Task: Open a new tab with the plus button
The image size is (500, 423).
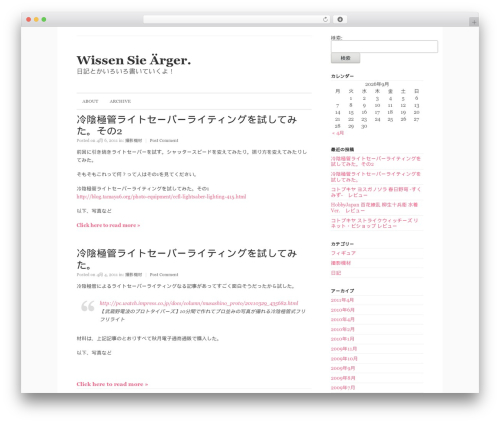Action: click(x=474, y=22)
